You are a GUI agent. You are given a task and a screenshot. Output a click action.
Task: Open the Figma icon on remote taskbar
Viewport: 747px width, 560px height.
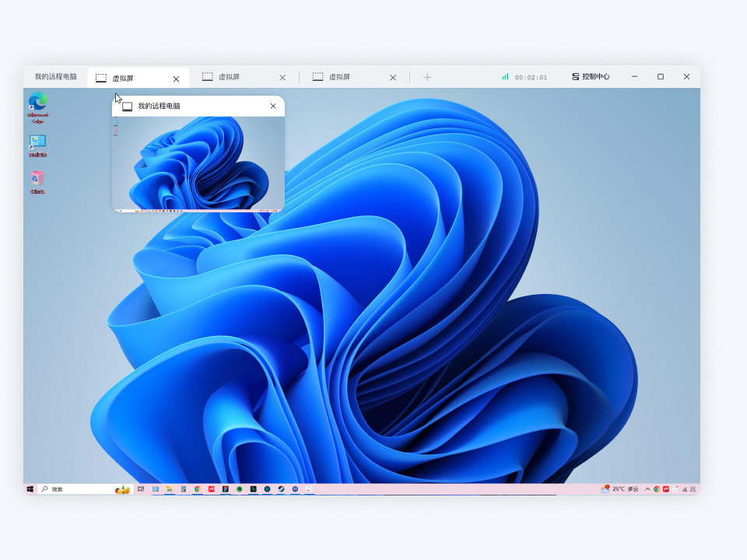(x=226, y=489)
